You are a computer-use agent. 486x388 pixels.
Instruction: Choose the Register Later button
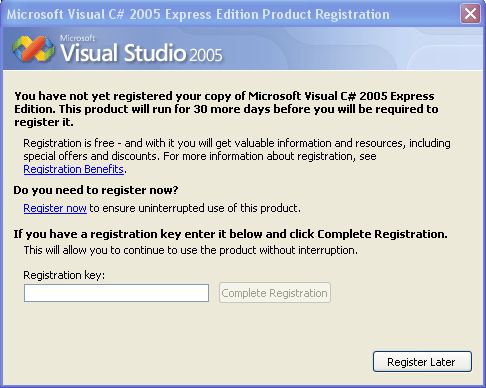(422, 362)
